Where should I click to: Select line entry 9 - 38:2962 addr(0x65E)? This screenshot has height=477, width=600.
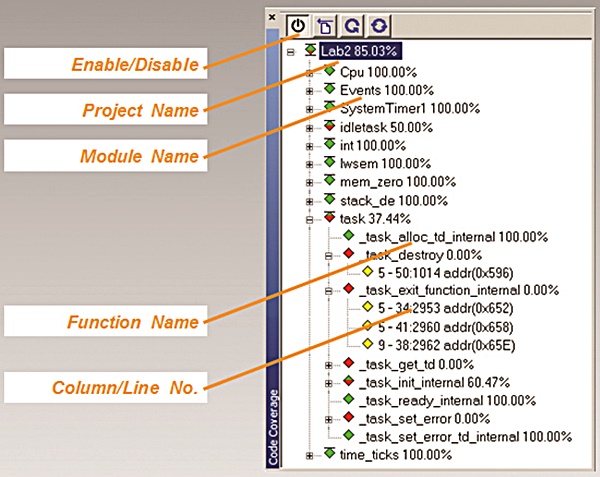click(x=440, y=343)
